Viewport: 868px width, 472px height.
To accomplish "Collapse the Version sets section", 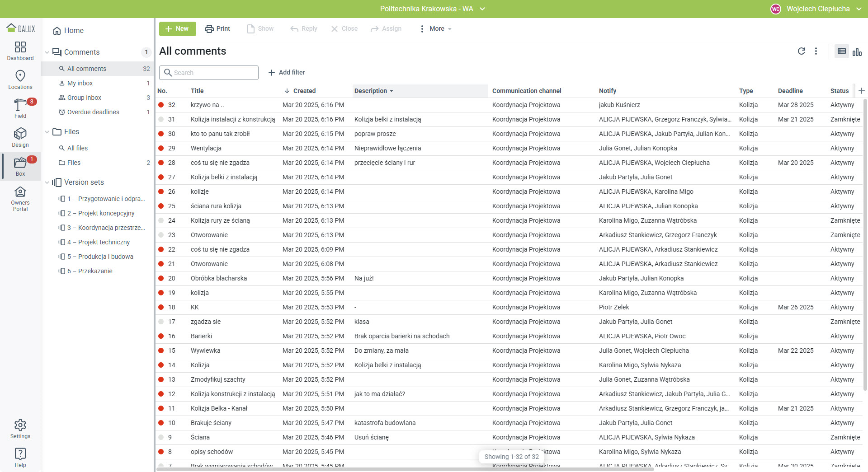I will (47, 182).
